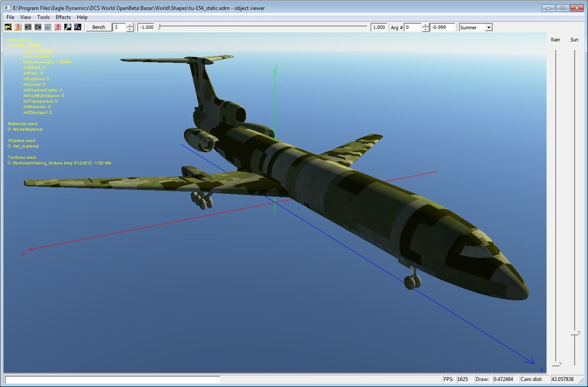Click the Sun slider handle
The image size is (588, 387).
[575, 333]
